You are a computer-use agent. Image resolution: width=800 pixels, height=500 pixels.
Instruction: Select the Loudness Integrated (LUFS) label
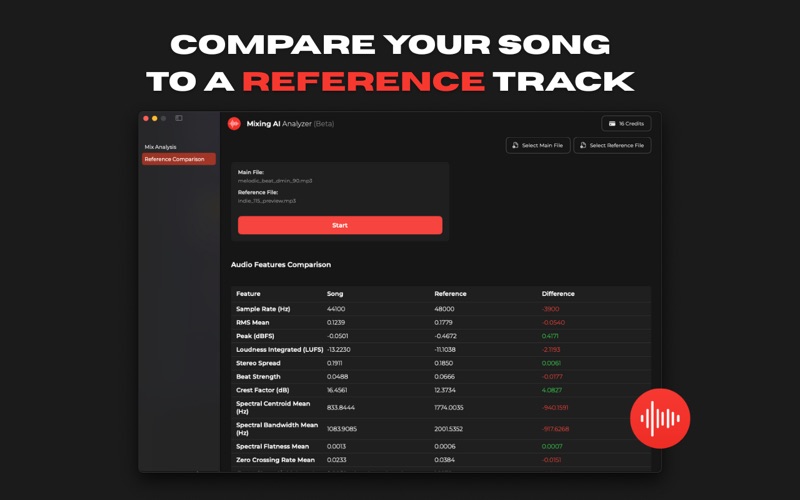coord(280,349)
